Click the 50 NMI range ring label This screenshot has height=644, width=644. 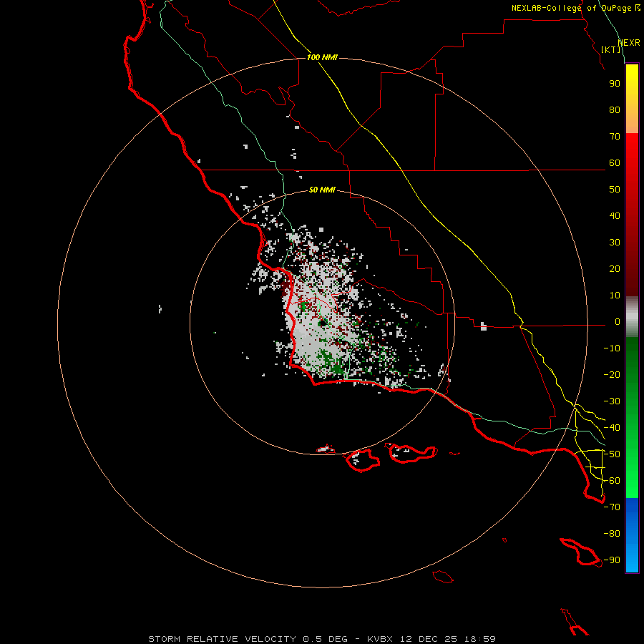pyautogui.click(x=322, y=190)
